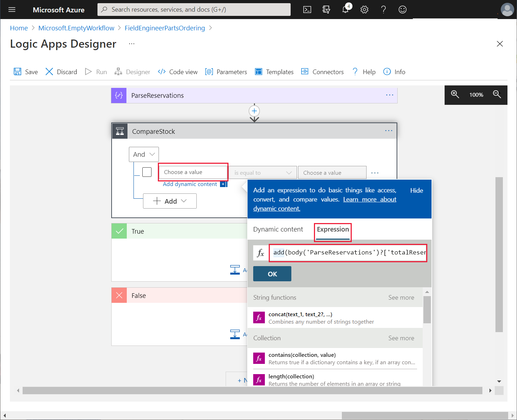Open designer Help
517x420 pixels.
(364, 72)
